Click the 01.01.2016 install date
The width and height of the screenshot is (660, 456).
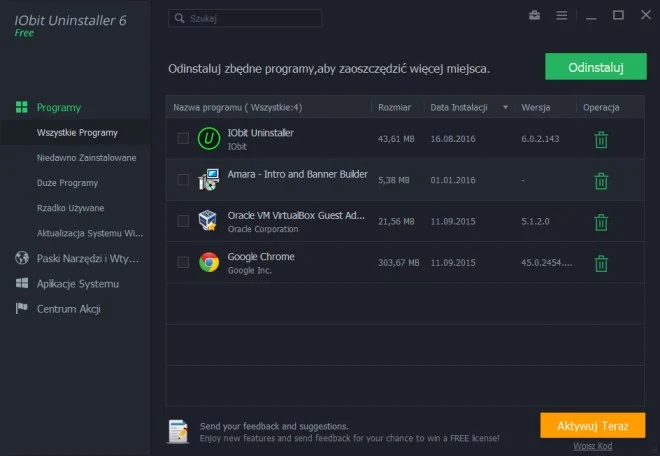point(453,180)
